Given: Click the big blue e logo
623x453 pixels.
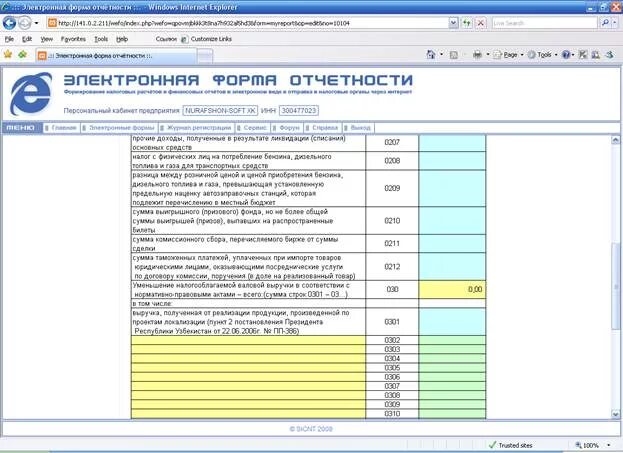Looking at the screenshot, I should (31, 94).
